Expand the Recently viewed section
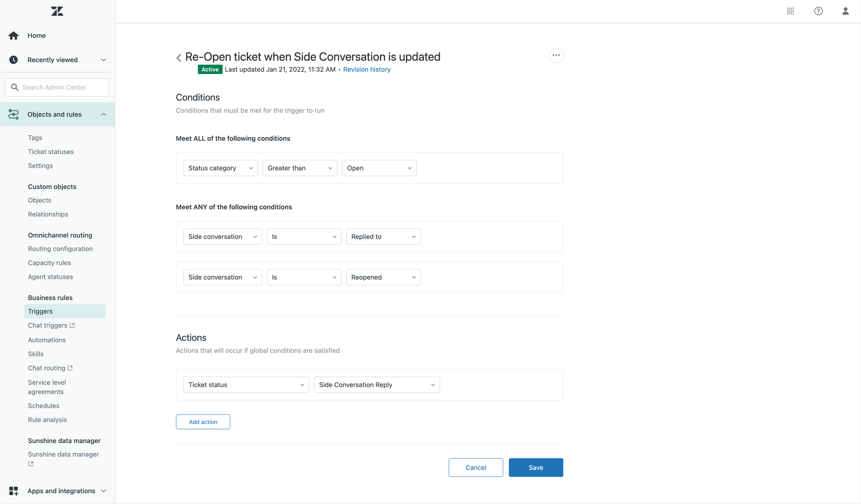The height and width of the screenshot is (504, 861). point(103,60)
